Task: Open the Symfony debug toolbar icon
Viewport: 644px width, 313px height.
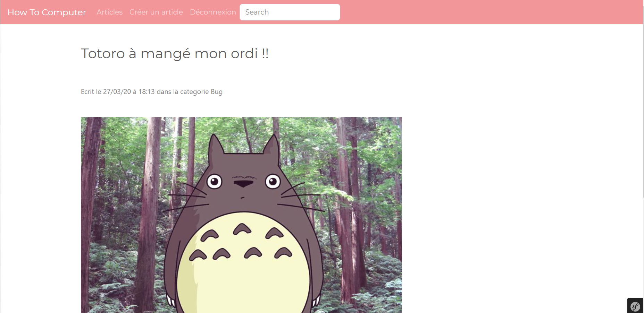Action: point(635,306)
